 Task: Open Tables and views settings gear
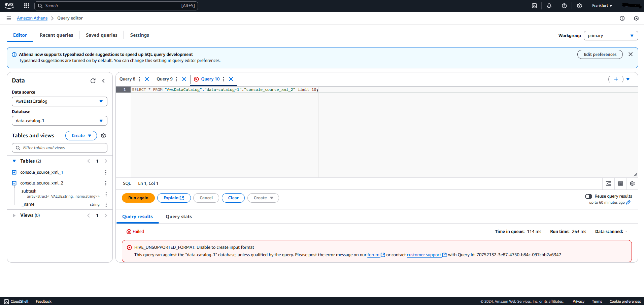pyautogui.click(x=103, y=136)
